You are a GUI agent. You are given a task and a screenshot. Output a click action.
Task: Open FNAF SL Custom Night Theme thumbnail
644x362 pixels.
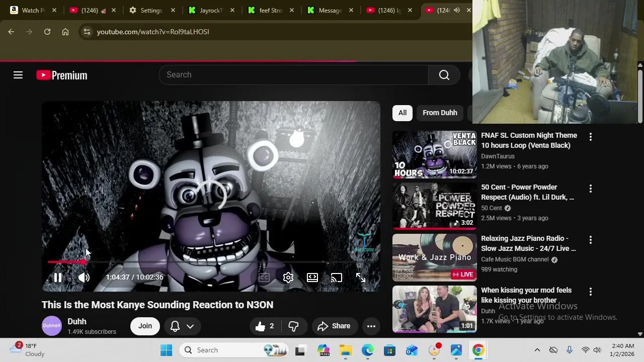click(x=435, y=154)
